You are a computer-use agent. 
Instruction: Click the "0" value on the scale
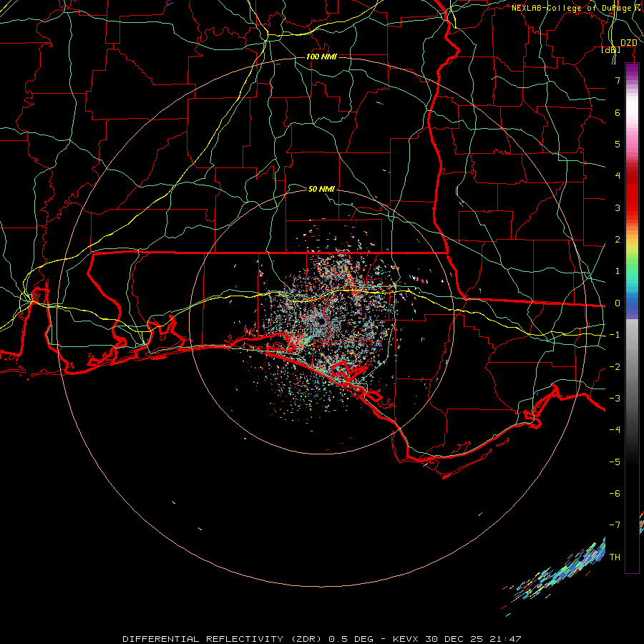(618, 303)
